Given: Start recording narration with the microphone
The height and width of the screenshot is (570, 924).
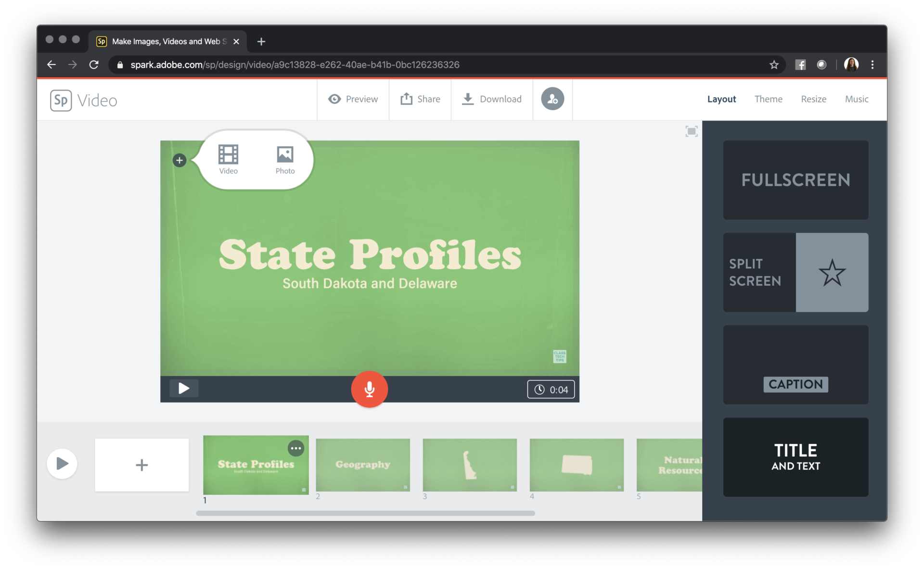Looking at the screenshot, I should pos(369,389).
